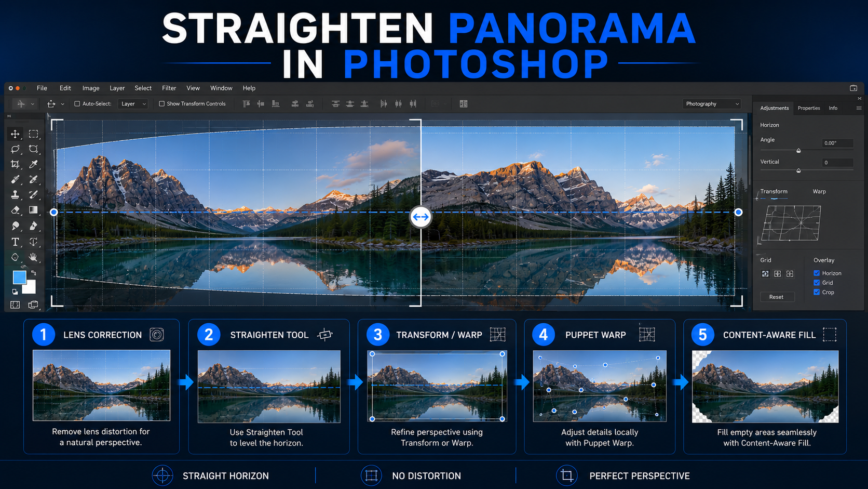Enable the Auto-Select checkbox
This screenshot has height=489, width=868.
click(77, 104)
